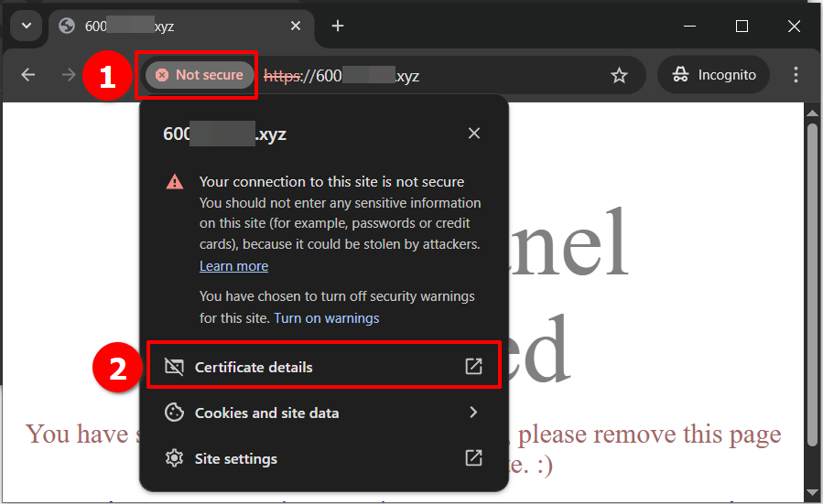823x504 pixels.
Task: Click the popup's site domain heading
Action: tap(224, 134)
